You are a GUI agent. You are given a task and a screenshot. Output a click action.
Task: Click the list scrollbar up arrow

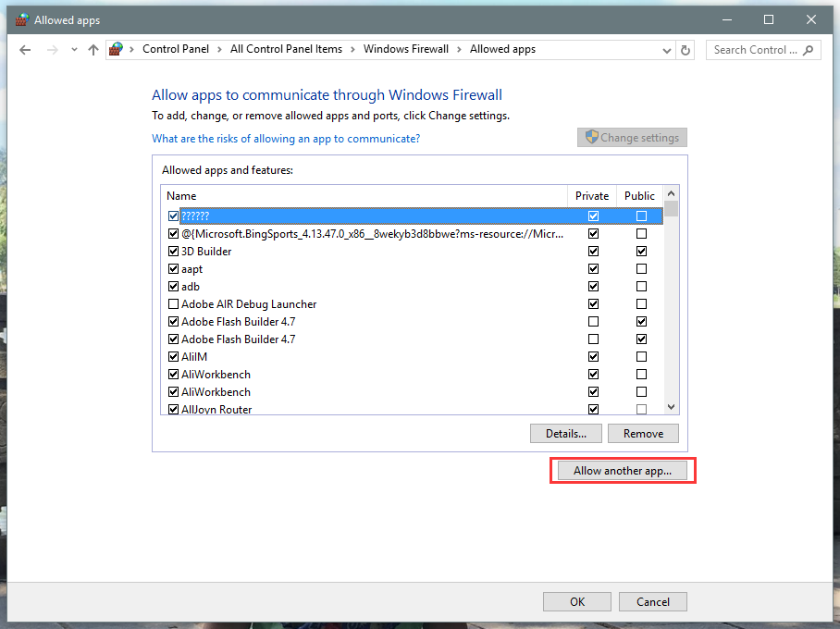pyautogui.click(x=672, y=193)
